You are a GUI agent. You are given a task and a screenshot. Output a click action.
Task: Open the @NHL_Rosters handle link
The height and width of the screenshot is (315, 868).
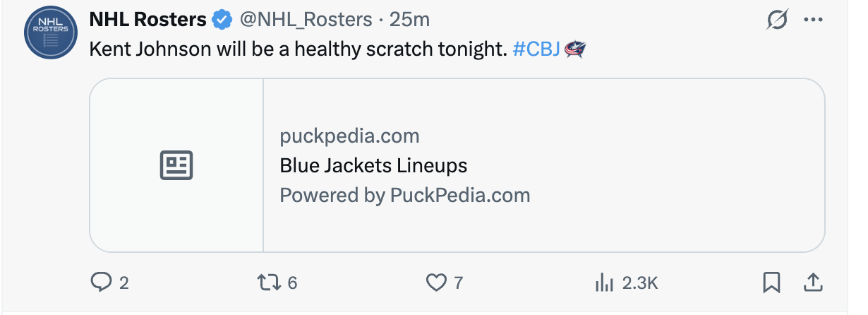(306, 20)
